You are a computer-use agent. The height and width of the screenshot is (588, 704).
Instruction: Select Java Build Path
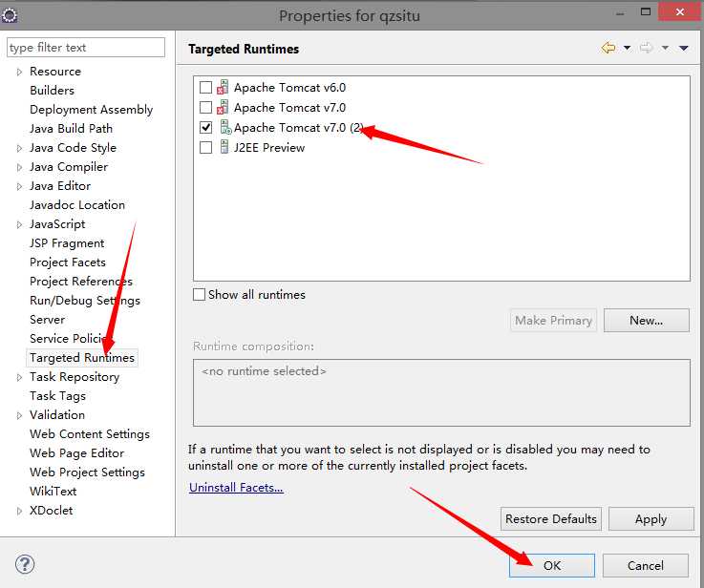71,128
